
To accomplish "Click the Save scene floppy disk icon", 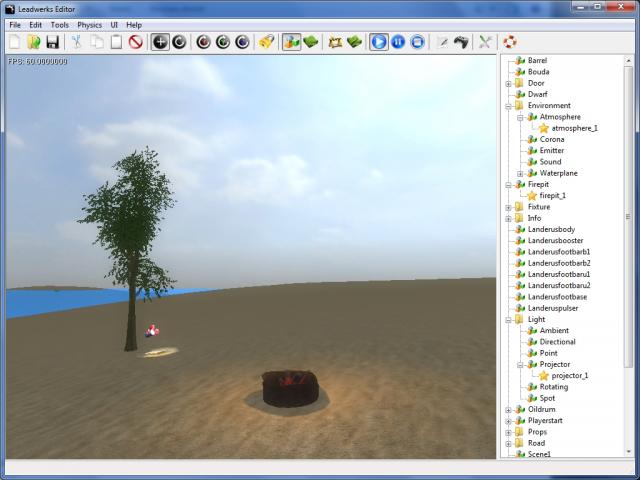I will click(52, 42).
